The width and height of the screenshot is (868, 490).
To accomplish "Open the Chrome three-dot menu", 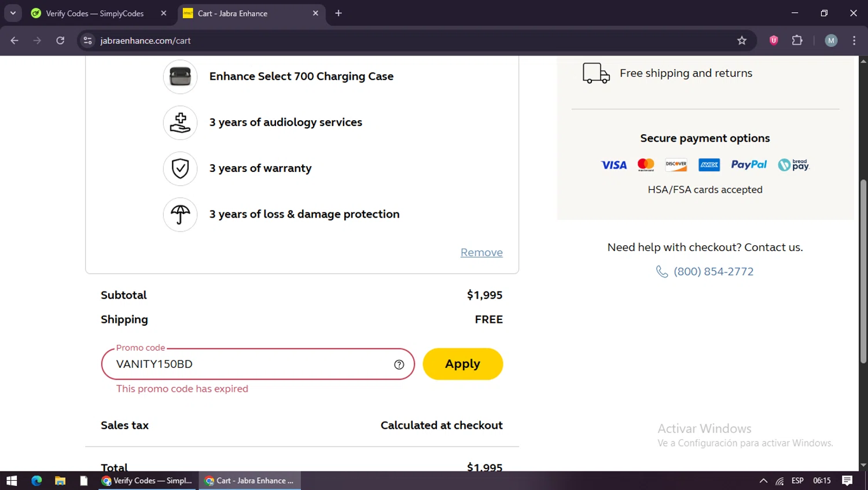I will point(854,40).
